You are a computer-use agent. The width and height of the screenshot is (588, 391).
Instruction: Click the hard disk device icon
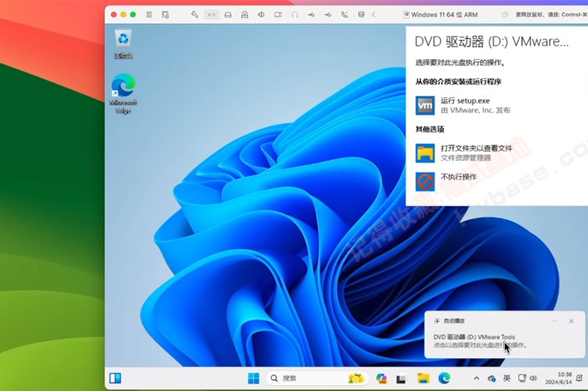[x=228, y=15]
